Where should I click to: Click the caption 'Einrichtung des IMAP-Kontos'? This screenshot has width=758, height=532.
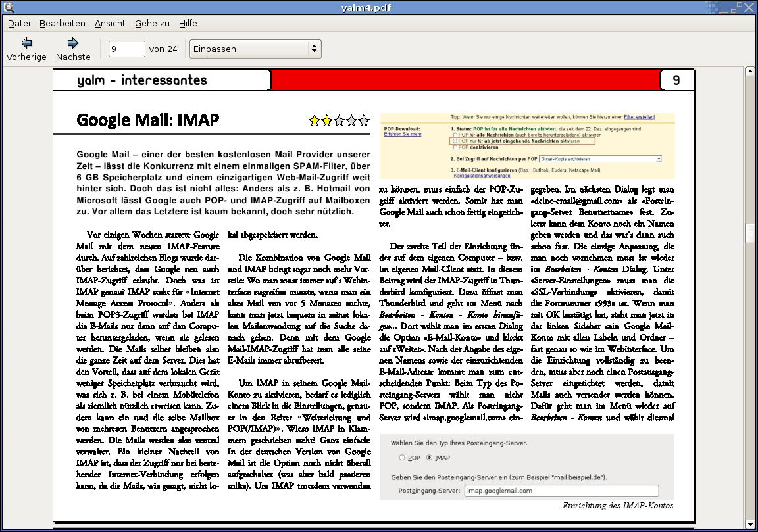click(x=618, y=506)
